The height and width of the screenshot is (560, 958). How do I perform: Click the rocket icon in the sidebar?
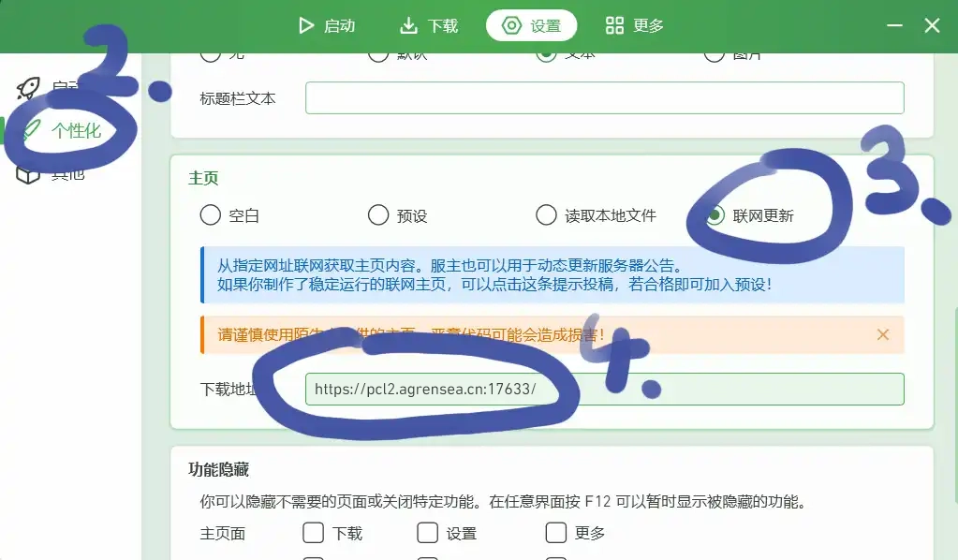pyautogui.click(x=28, y=89)
